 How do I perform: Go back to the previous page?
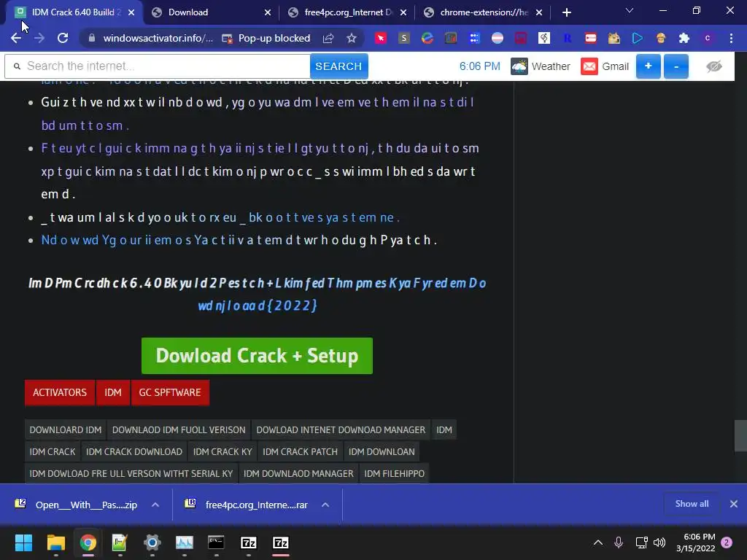tap(16, 38)
